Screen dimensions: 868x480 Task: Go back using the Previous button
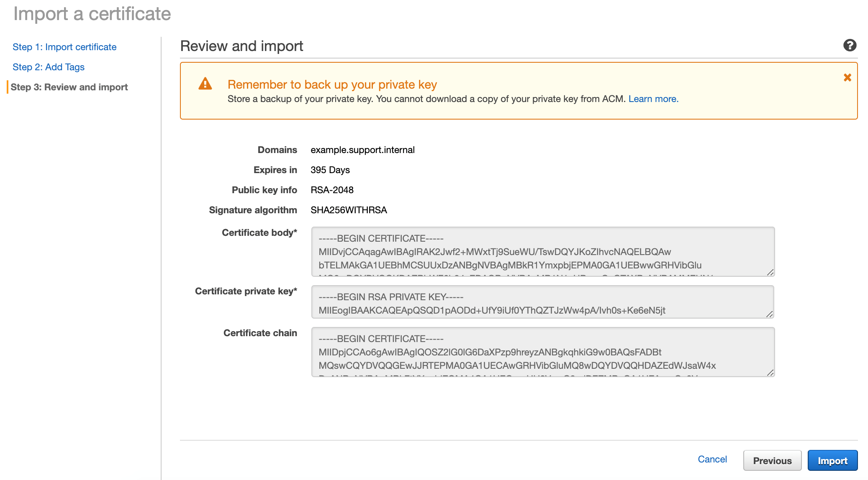tap(772, 460)
